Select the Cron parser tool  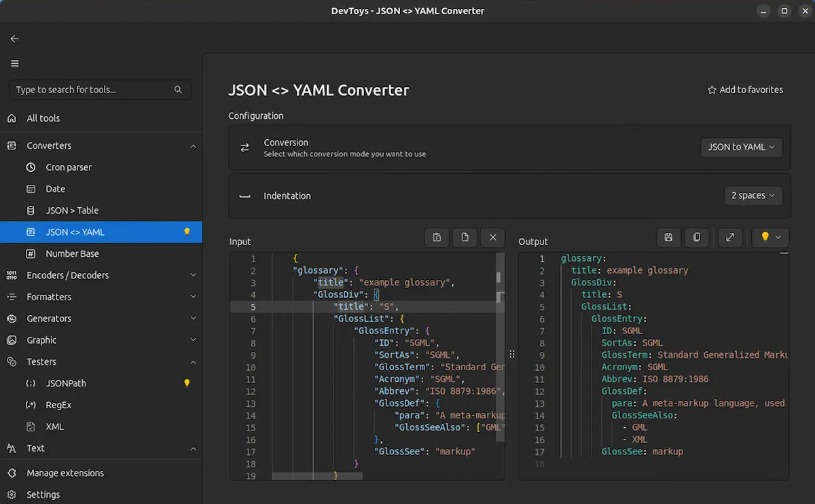pyautogui.click(x=101, y=167)
